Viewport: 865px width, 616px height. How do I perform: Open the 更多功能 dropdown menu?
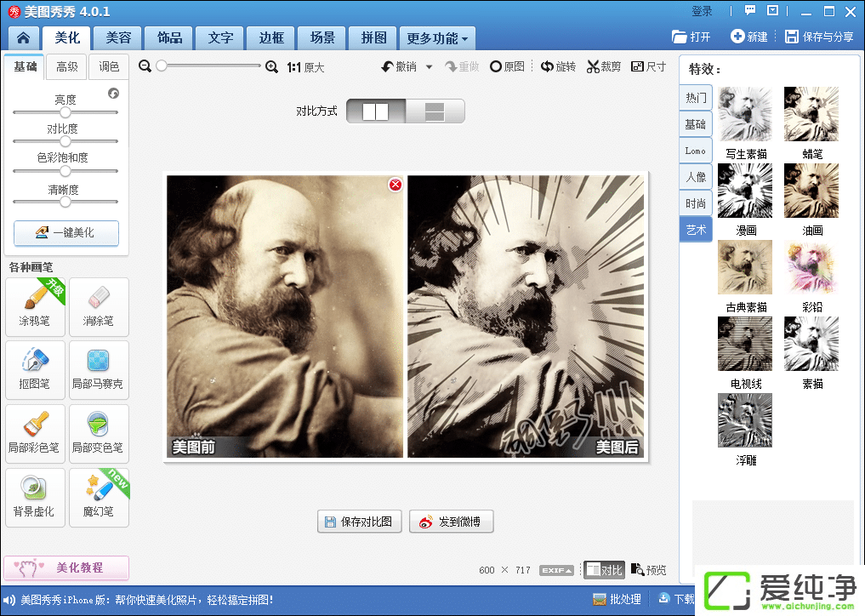[438, 38]
